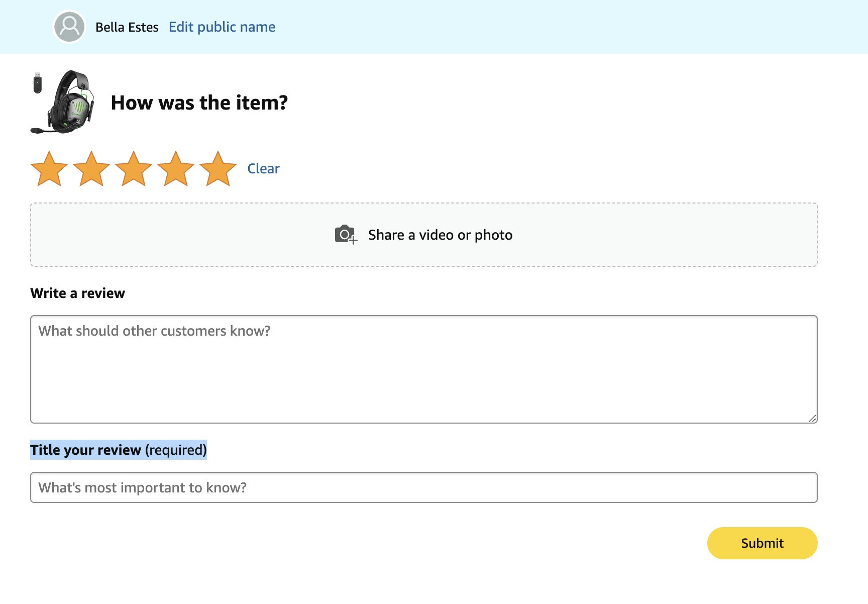Click the profile avatar icon
The width and height of the screenshot is (868, 604).
69,27
